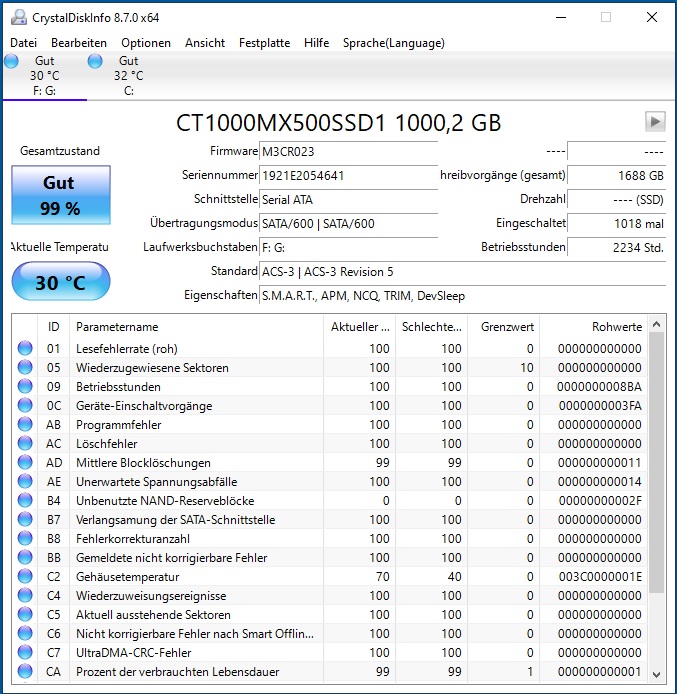This screenshot has width=677, height=694.
Task: Click the Aktueller column header
Action: [359, 327]
